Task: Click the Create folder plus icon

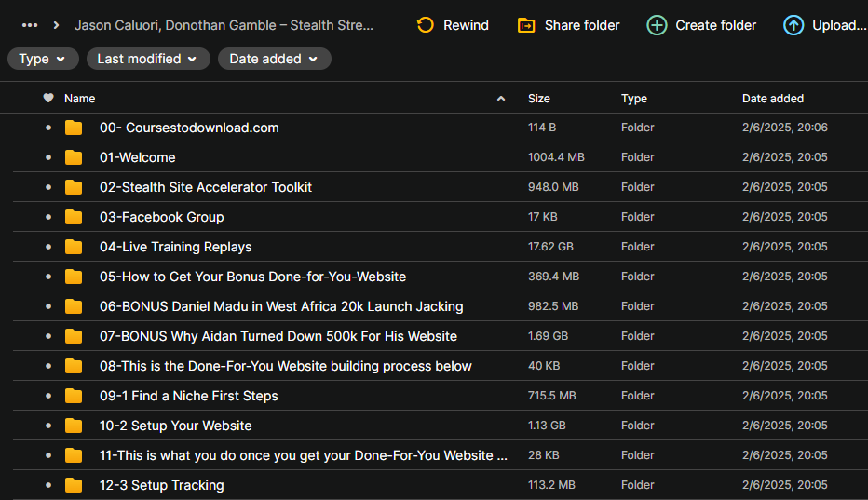Action: coord(657,25)
